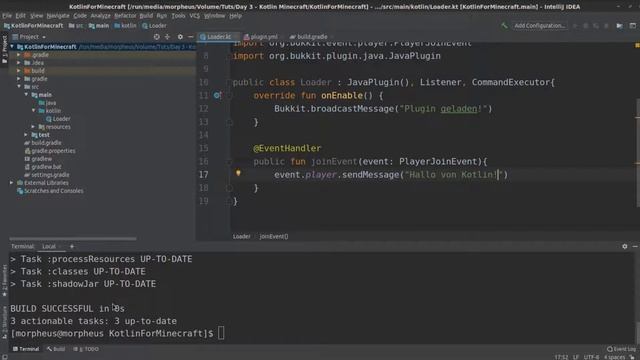Open the VCS menu
Screen dimensions: 640x360
point(195,16)
